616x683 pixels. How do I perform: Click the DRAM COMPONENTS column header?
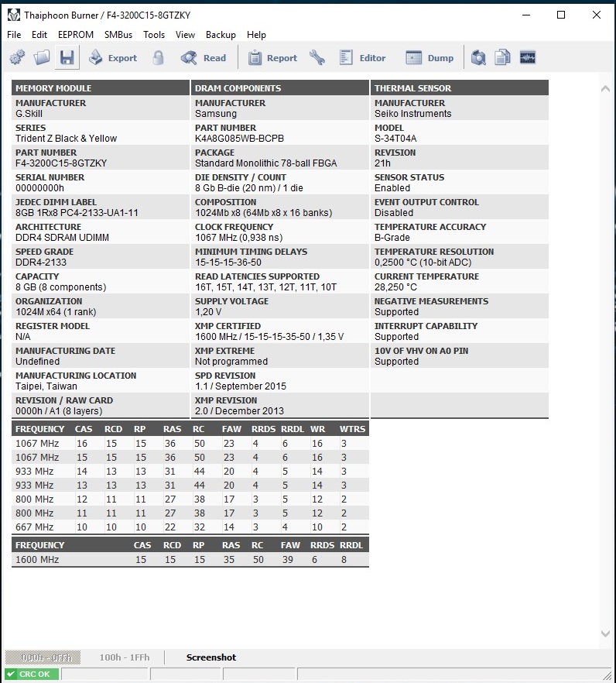coord(280,88)
